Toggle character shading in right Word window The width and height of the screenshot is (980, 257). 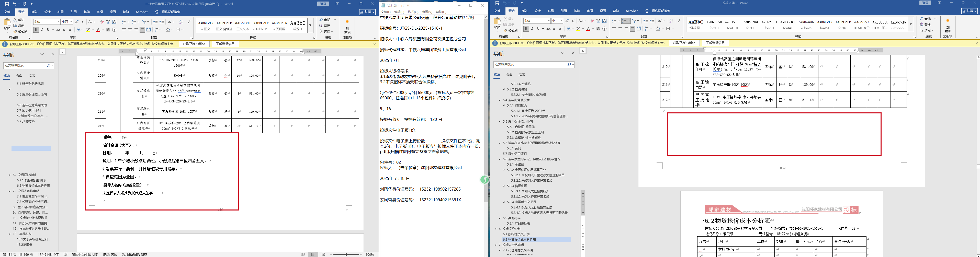coord(599,29)
